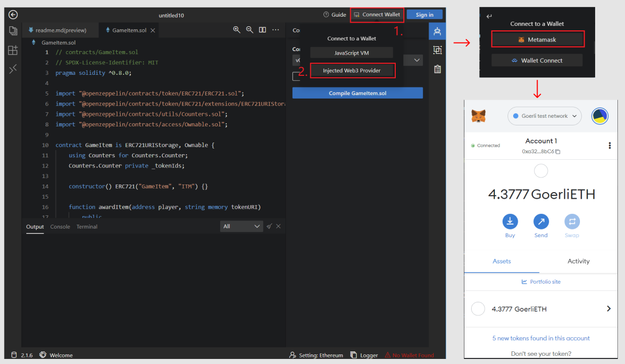Click the MetaMask Buy icon
Viewport: 625px width, 364px height.
tap(510, 221)
